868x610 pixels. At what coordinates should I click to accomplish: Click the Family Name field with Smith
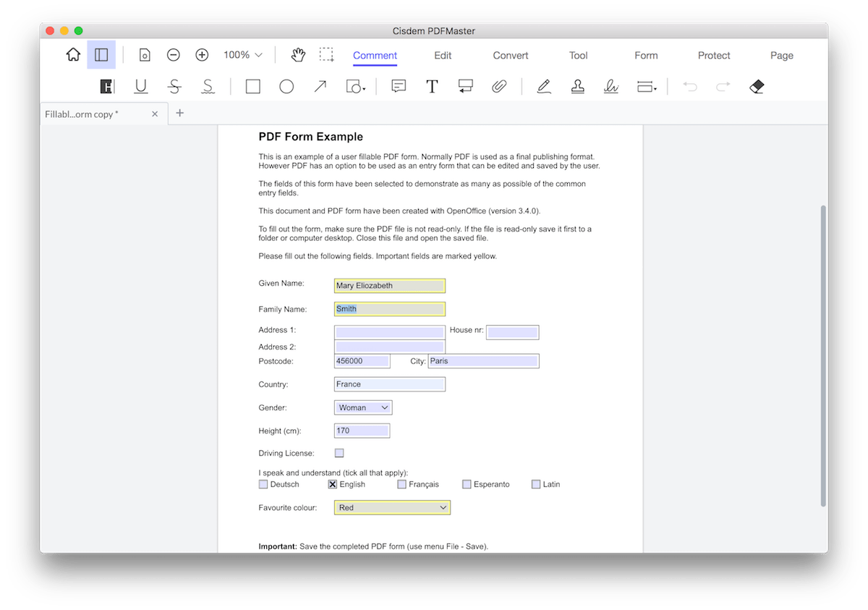[390, 309]
